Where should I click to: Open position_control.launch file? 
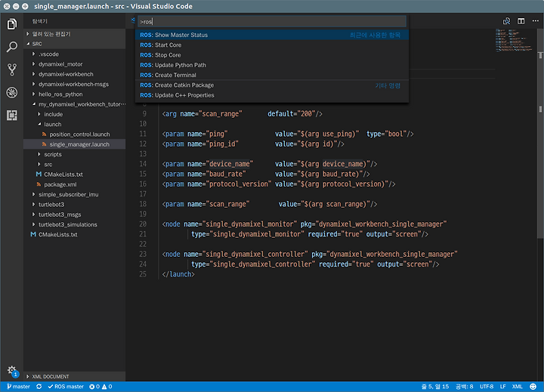74,134
